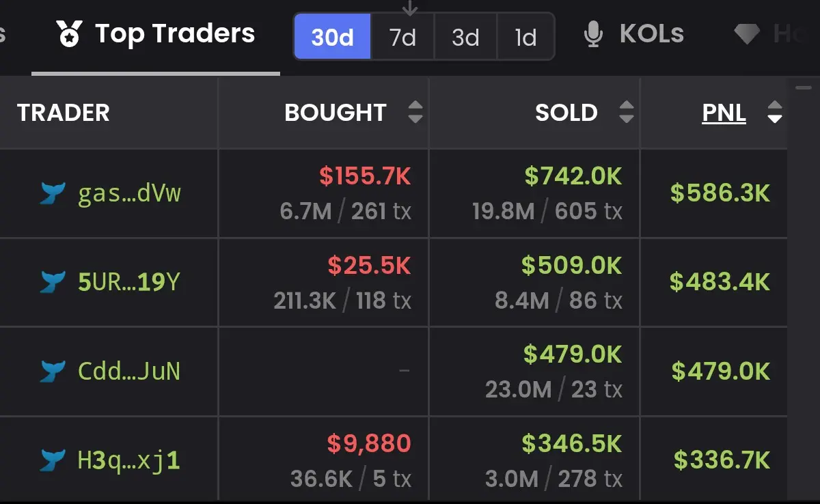Switch time range to 3d
The image size is (820, 504).
tap(465, 37)
